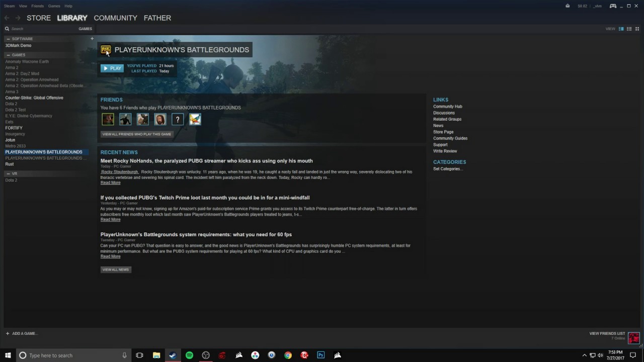Screen dimensions: 644x362
Task: Launch Big Picture mode via controller icon
Action: (613, 6)
